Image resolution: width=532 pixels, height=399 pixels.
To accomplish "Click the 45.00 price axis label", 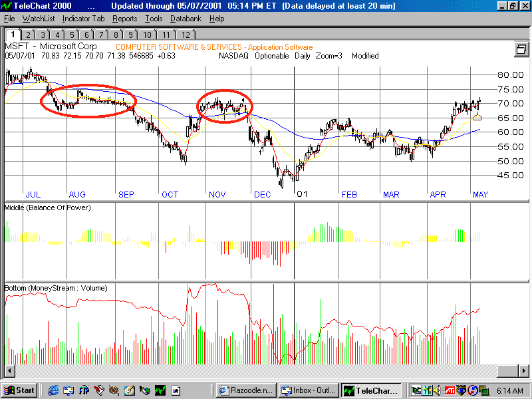I will click(511, 176).
